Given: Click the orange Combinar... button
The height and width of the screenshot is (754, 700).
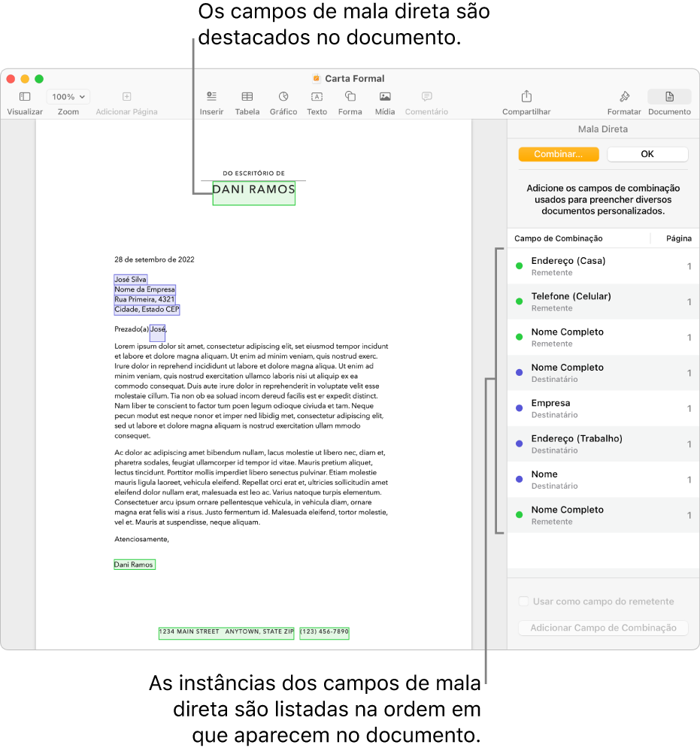Looking at the screenshot, I should [559, 154].
